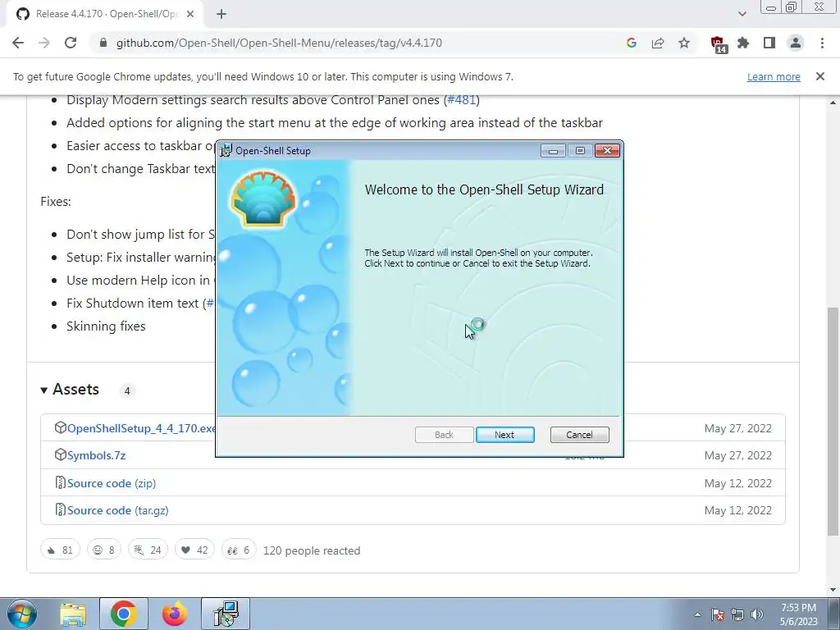This screenshot has height=630, width=840.
Task: Dismiss the Chrome update notification bar
Action: pyautogui.click(x=820, y=76)
